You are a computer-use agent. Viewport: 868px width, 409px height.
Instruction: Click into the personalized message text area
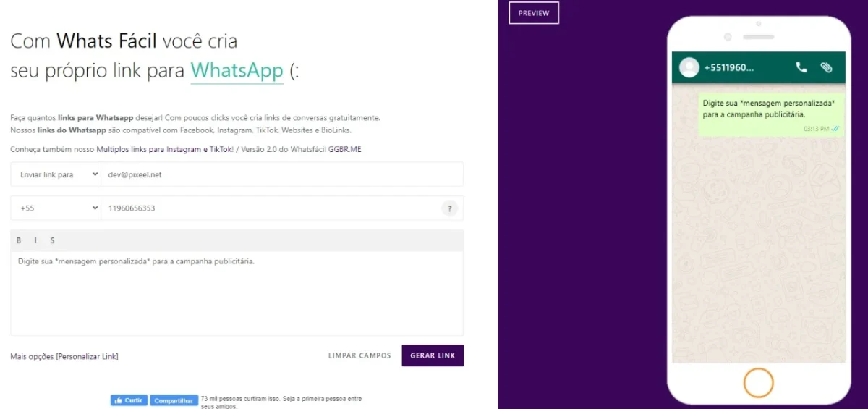[237, 292]
